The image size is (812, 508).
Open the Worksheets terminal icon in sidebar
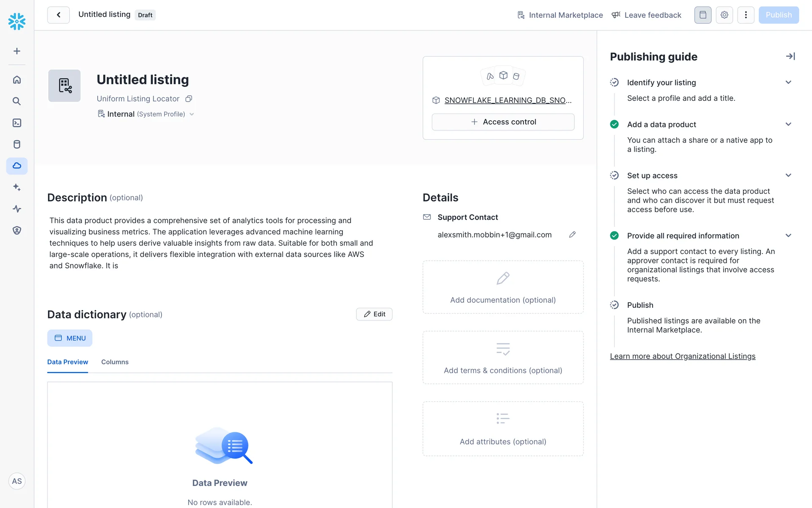coord(17,123)
